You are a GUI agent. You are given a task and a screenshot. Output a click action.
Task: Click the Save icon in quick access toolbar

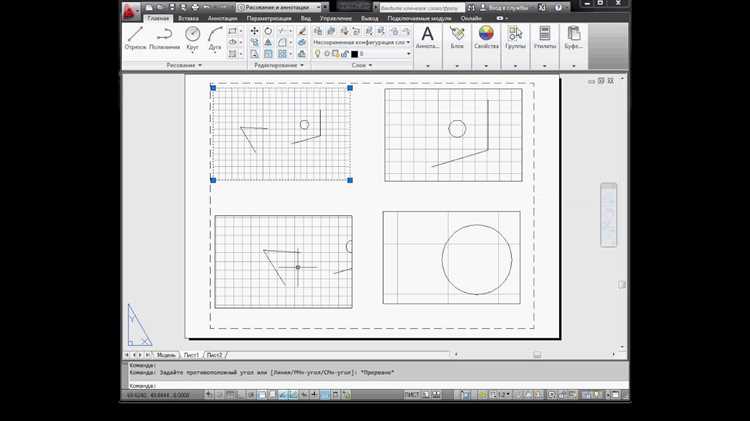172,8
